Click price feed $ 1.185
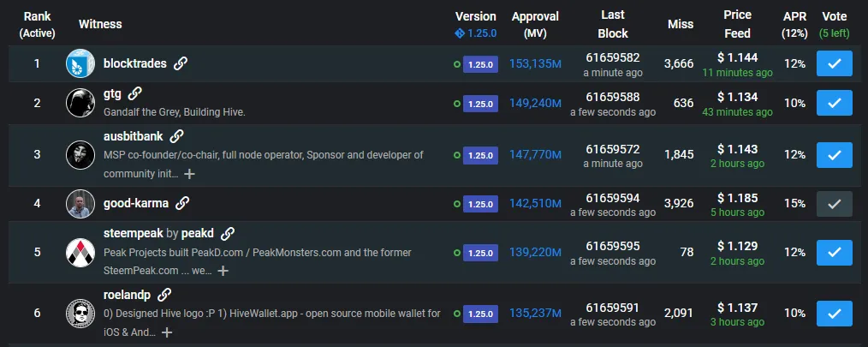This screenshot has width=868, height=347. click(737, 198)
